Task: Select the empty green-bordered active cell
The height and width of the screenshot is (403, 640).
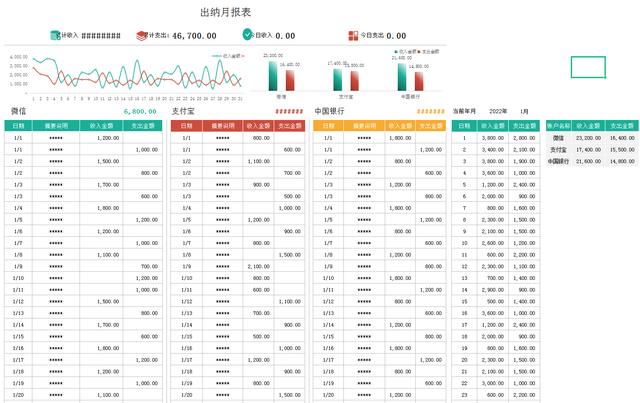Action: tap(588, 67)
